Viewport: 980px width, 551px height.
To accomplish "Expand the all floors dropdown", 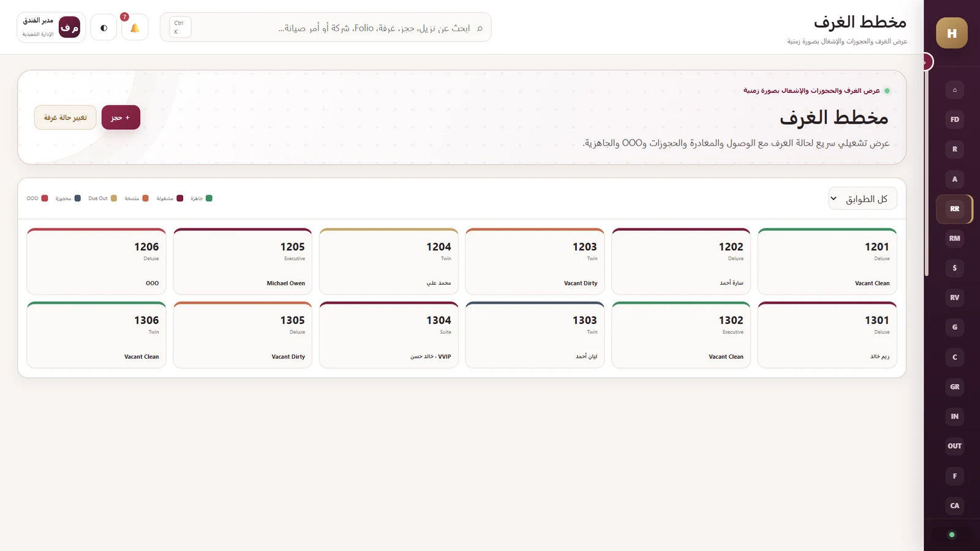I will (862, 198).
